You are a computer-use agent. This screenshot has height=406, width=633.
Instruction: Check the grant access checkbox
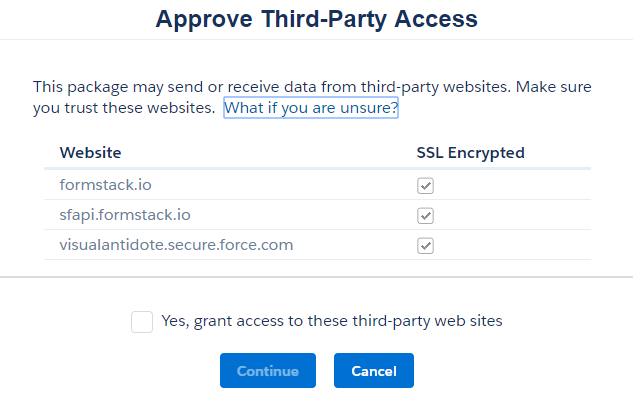(x=142, y=322)
